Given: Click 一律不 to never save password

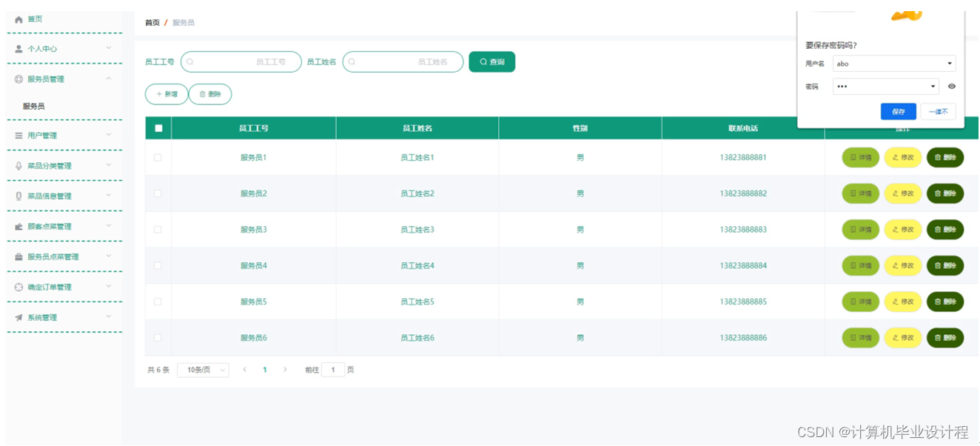Looking at the screenshot, I should 939,112.
